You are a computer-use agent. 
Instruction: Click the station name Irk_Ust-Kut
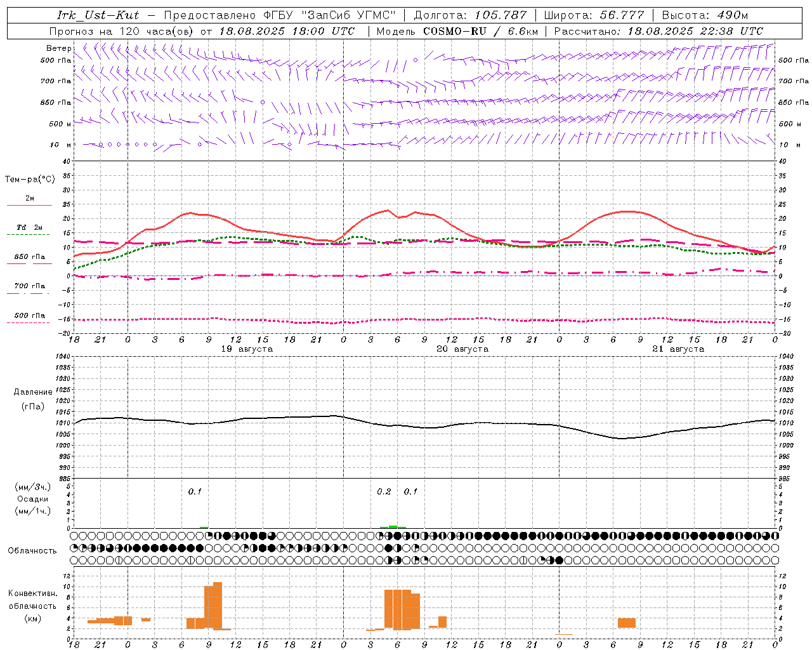point(98,15)
